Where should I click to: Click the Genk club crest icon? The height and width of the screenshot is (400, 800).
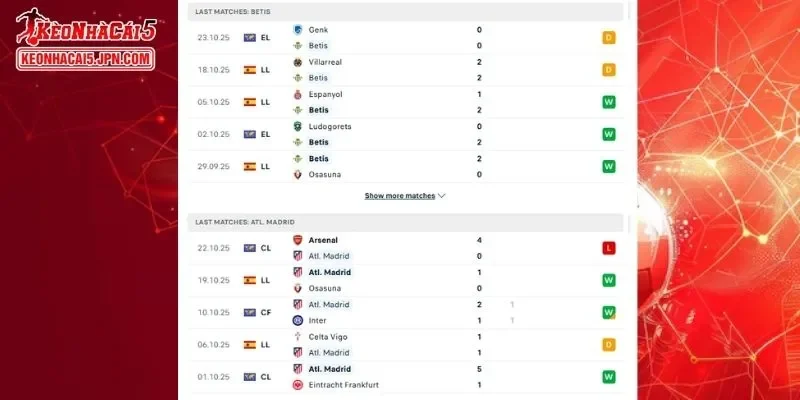pos(297,30)
